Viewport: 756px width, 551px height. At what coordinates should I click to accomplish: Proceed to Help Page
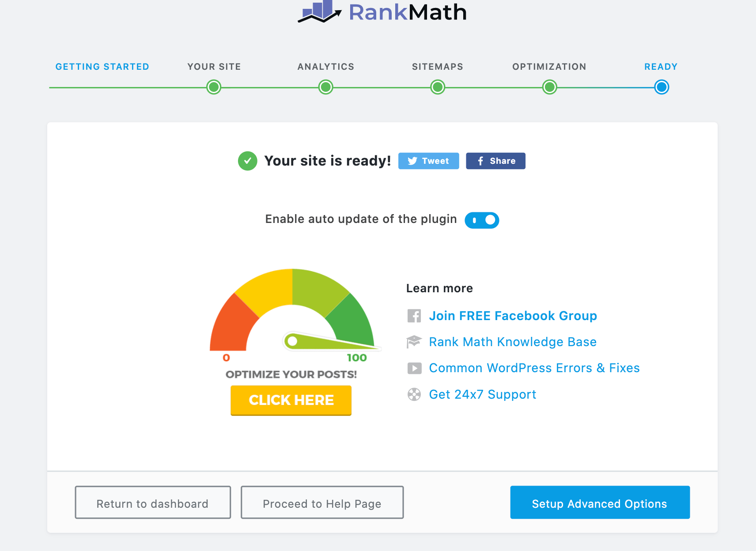point(322,502)
